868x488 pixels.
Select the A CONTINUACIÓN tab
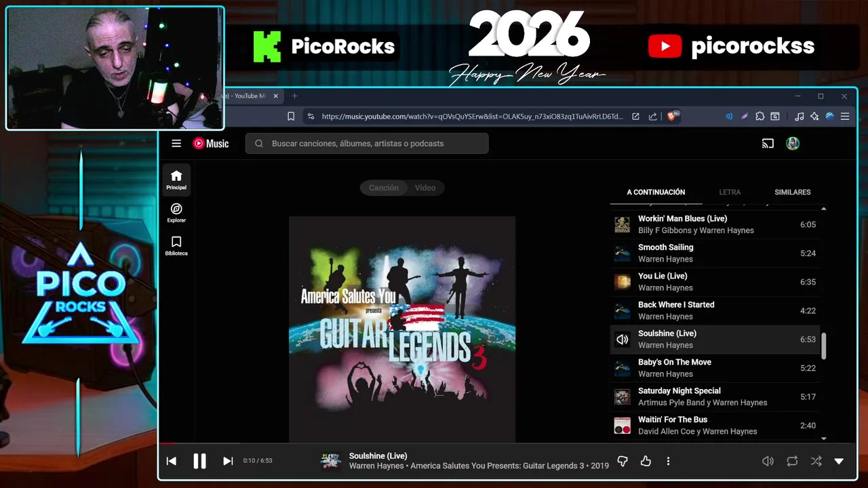click(x=656, y=192)
